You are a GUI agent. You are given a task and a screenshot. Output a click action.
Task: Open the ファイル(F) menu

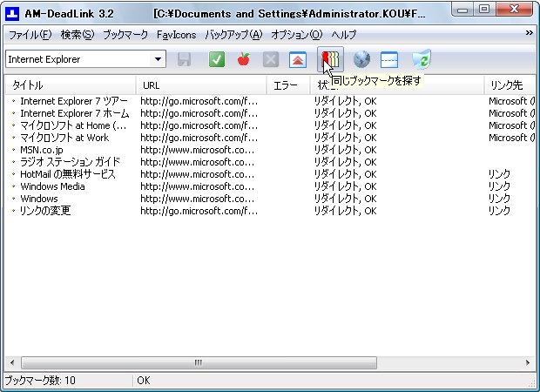click(x=30, y=35)
